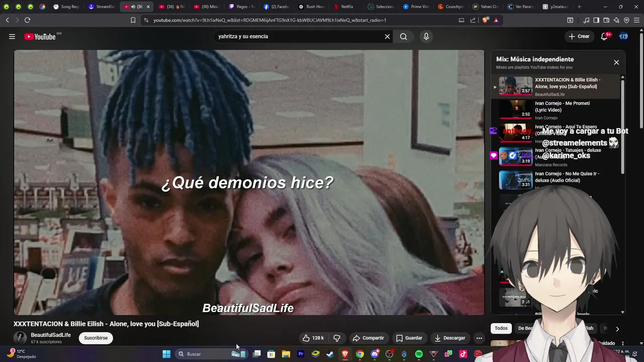Viewport: 644px width, 362px height.
Task: Open the weather widget 12°C Despejado
Action: click(x=22, y=354)
